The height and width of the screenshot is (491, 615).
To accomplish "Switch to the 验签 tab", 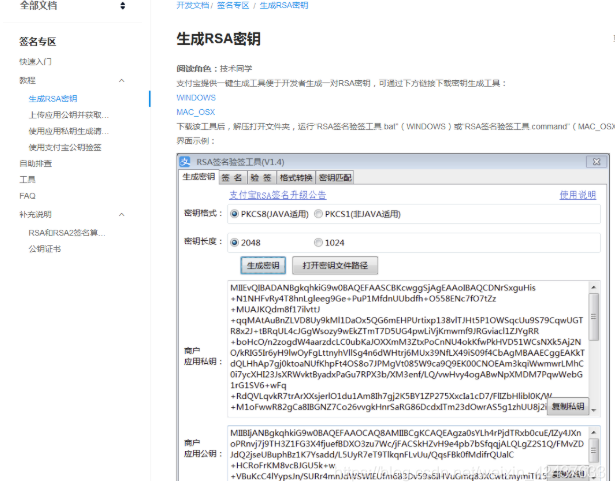I will pyautogui.click(x=262, y=178).
